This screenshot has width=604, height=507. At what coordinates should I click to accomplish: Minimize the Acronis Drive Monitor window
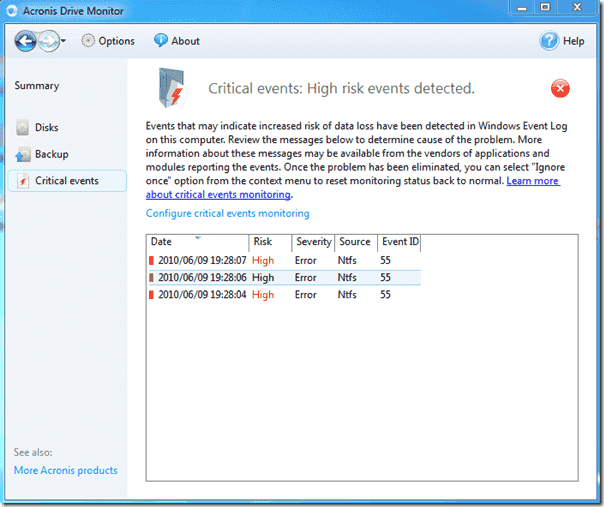point(522,8)
